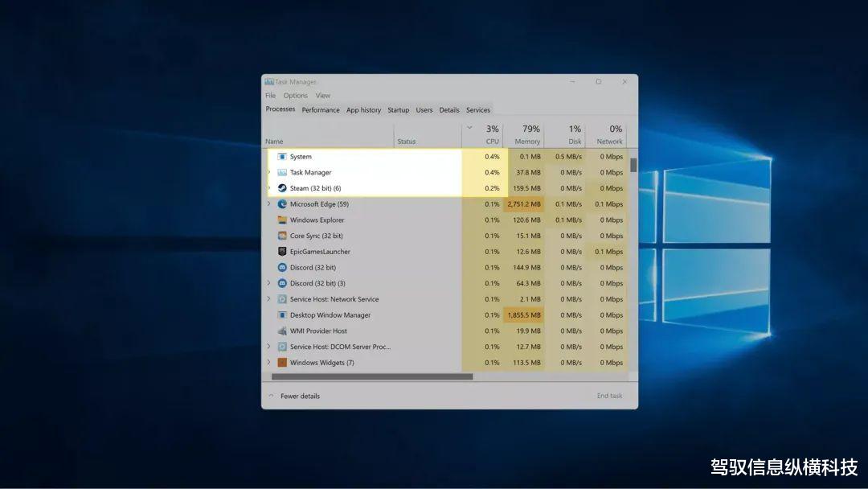This screenshot has width=868, height=489.
Task: Click the Discord (32 bit) app icon
Action: click(x=283, y=267)
